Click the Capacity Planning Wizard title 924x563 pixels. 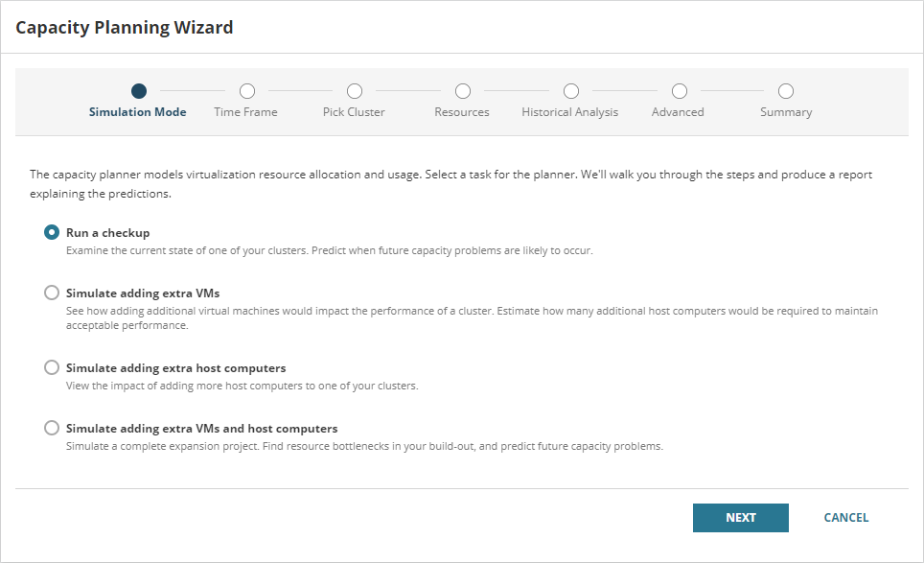point(124,27)
